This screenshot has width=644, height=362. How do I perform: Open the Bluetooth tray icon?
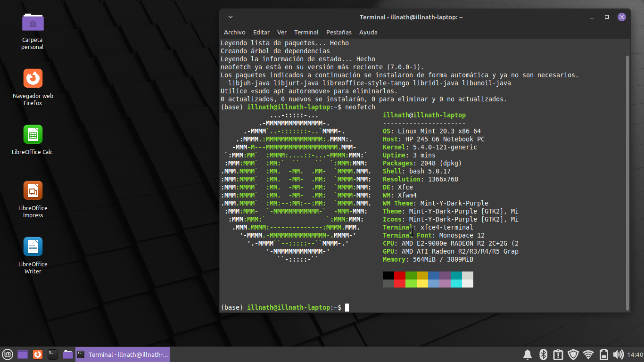coord(543,354)
